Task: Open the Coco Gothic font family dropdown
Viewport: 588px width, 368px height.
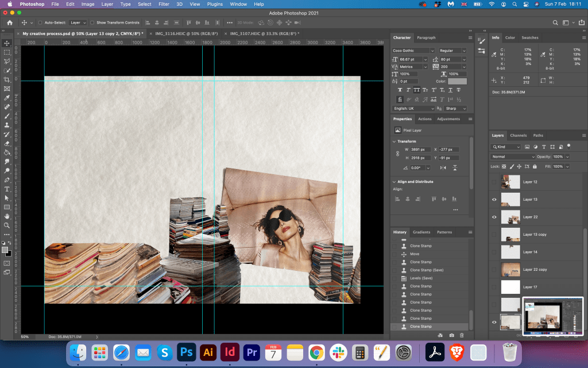Action: [413, 51]
